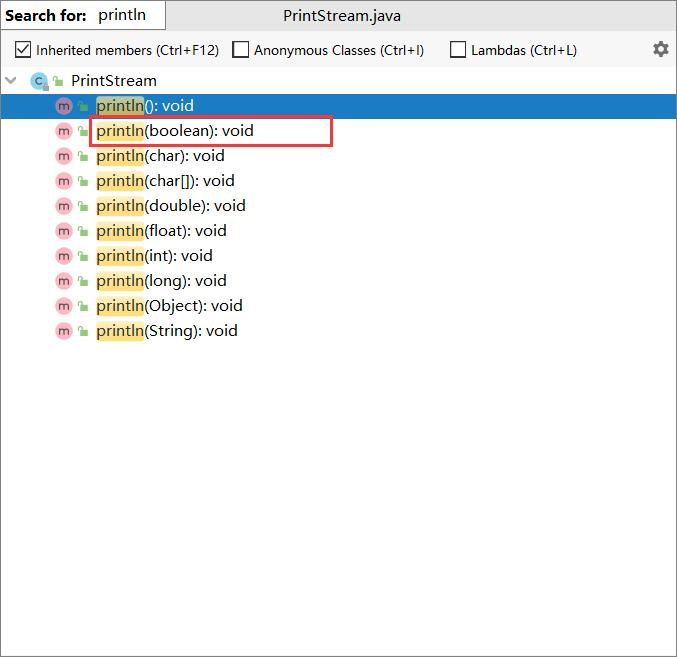
Task: Select println(long): void entry
Action: (x=161, y=281)
